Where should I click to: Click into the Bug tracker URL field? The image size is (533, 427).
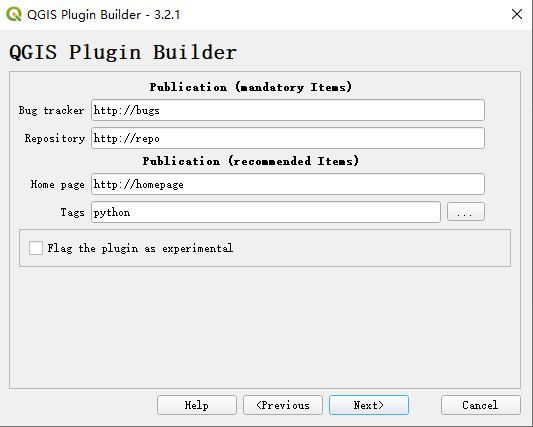[x=288, y=110]
